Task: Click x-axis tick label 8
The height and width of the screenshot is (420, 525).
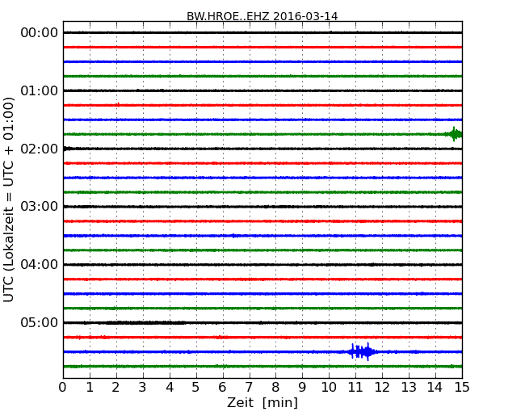Action: 275,387
